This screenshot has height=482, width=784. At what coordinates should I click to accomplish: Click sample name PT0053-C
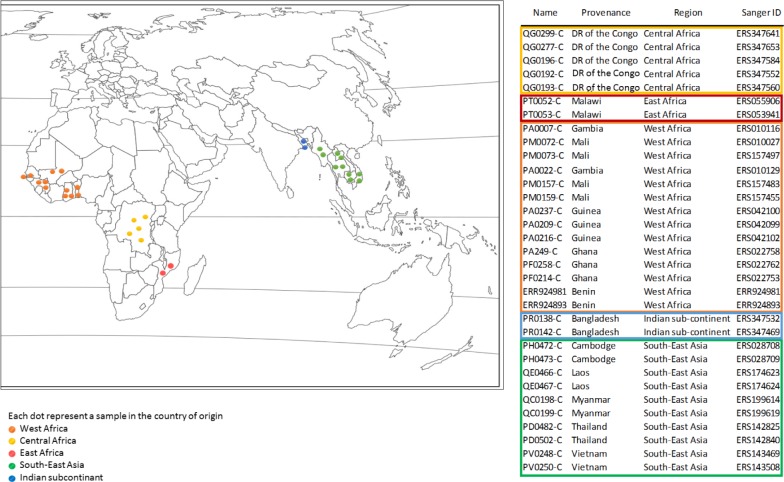[x=542, y=114]
